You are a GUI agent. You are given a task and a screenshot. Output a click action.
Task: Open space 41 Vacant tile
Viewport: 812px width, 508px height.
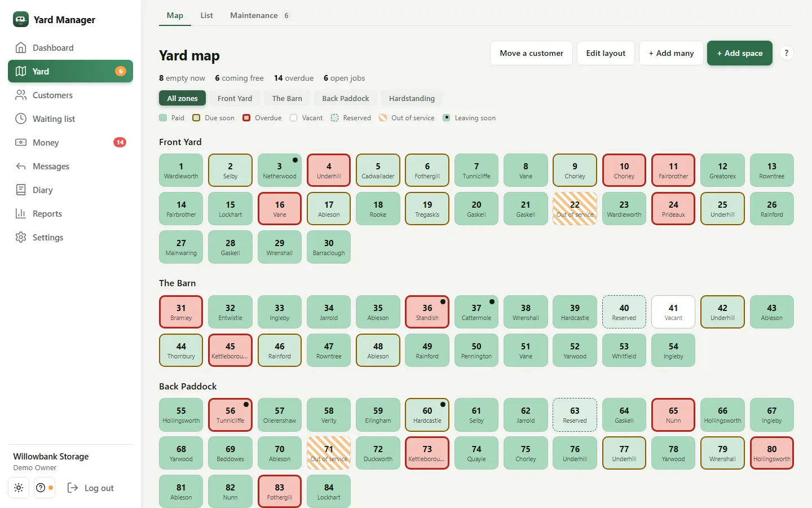pos(673,312)
